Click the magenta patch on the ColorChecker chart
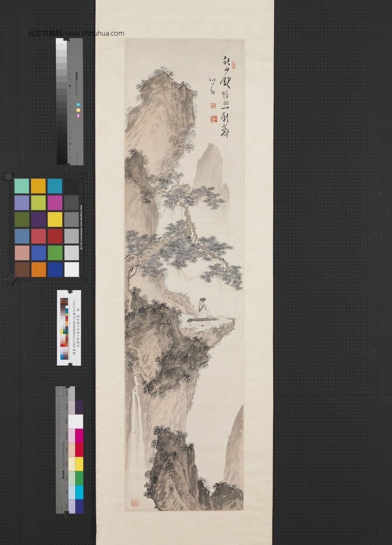The width and height of the screenshot is (392, 545). point(55,203)
